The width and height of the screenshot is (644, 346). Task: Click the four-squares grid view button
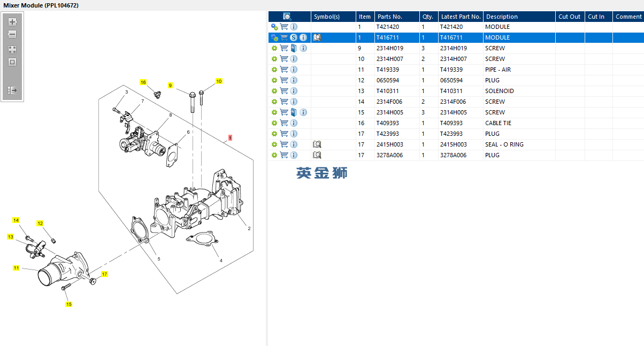click(x=12, y=49)
